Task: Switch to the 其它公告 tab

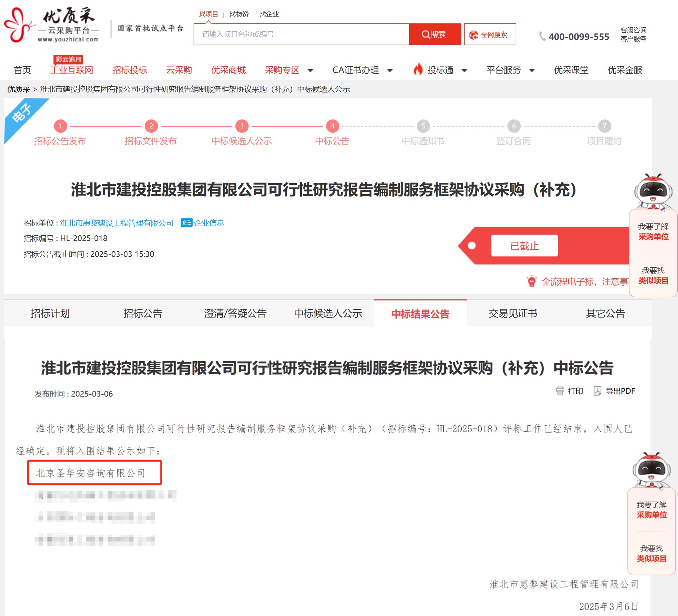Action: pos(605,313)
